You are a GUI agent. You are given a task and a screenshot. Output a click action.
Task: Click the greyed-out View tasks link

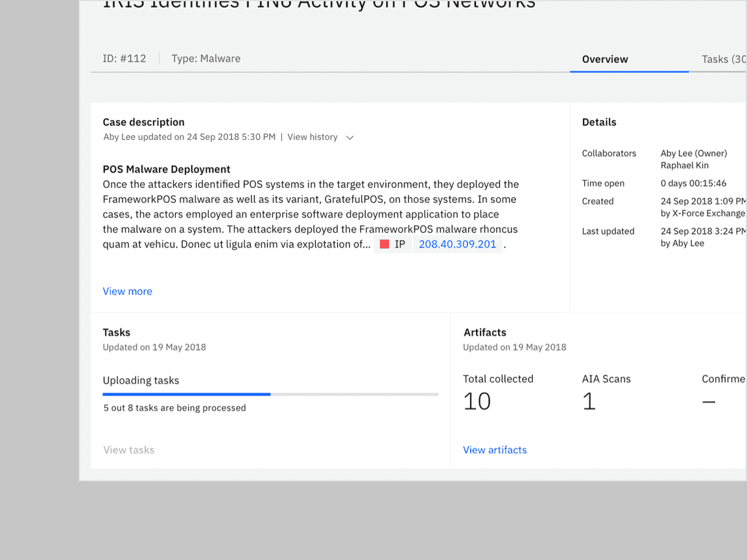pos(128,450)
